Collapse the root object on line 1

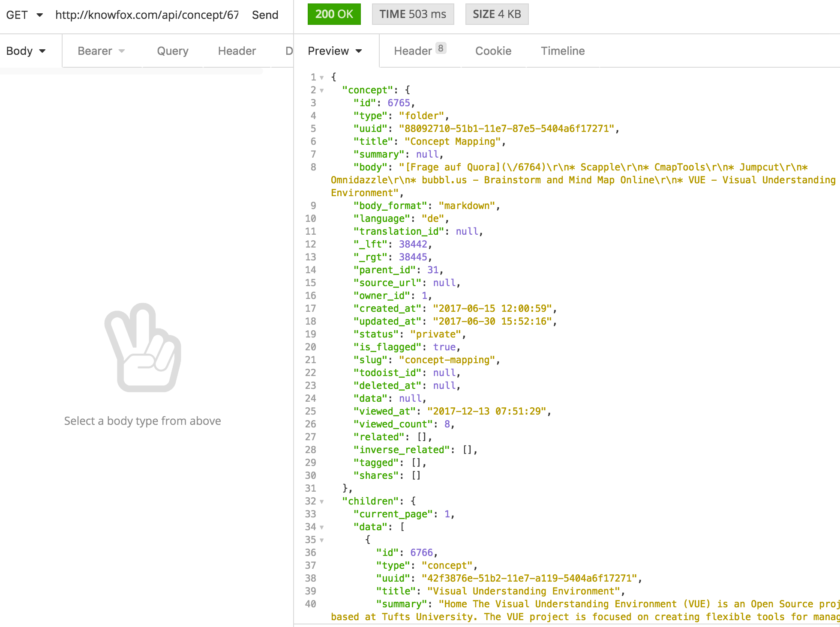(322, 78)
